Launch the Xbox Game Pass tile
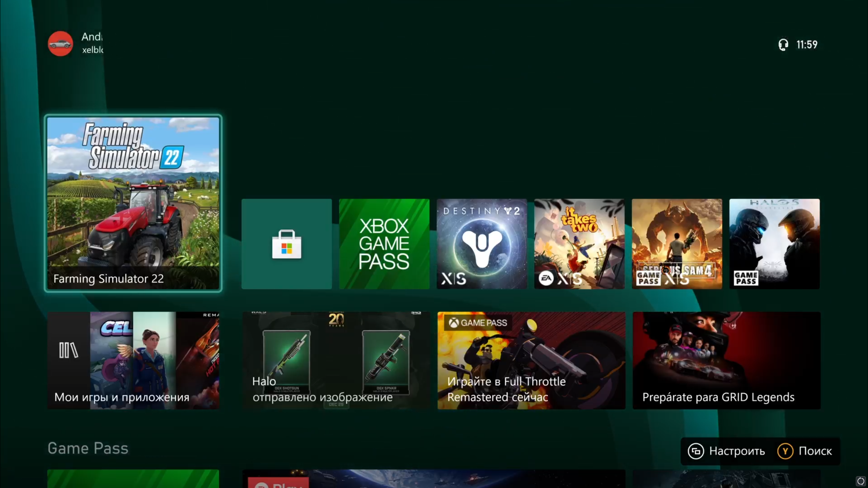This screenshot has width=868, height=488. click(x=384, y=244)
